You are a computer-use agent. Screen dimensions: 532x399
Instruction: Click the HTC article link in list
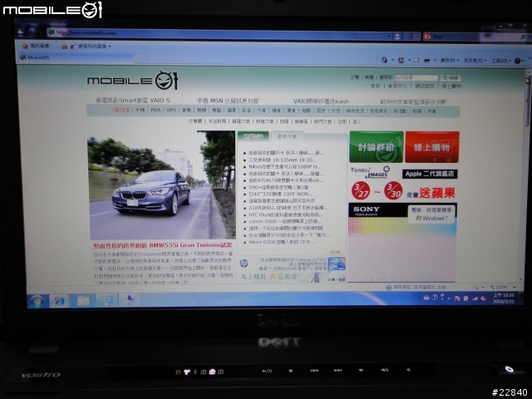(x=286, y=214)
